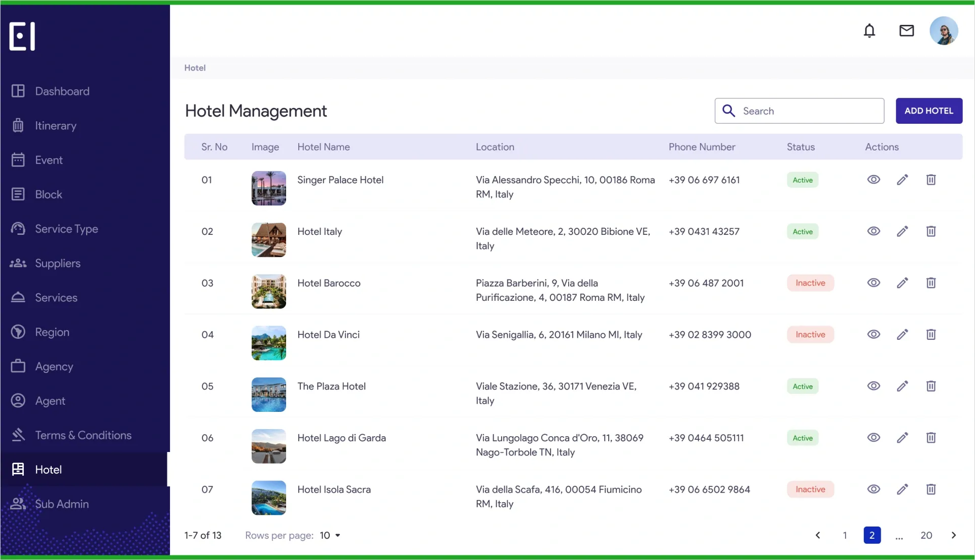This screenshot has width=975, height=560.
Task: Edit Singer Palace Hotel with pencil icon
Action: point(902,180)
